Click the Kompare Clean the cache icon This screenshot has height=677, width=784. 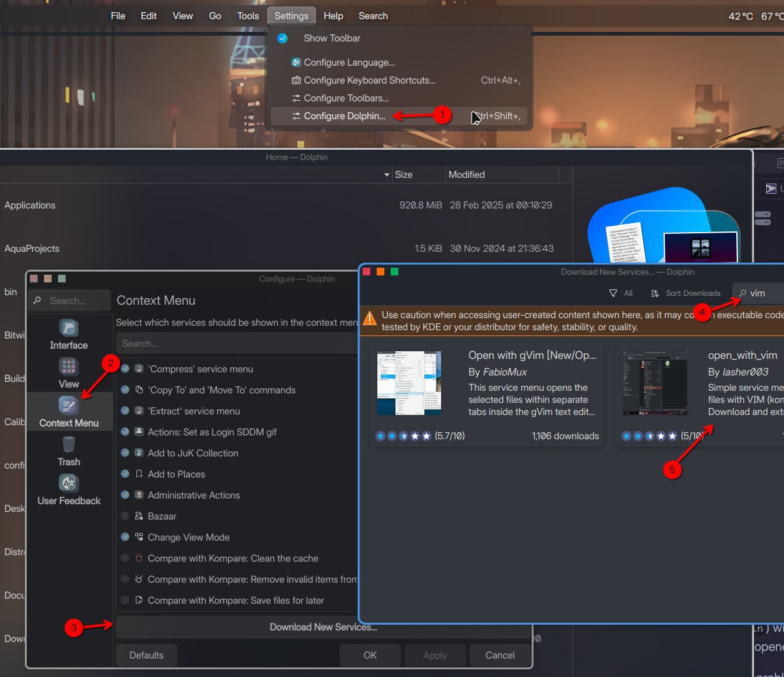pyautogui.click(x=139, y=558)
